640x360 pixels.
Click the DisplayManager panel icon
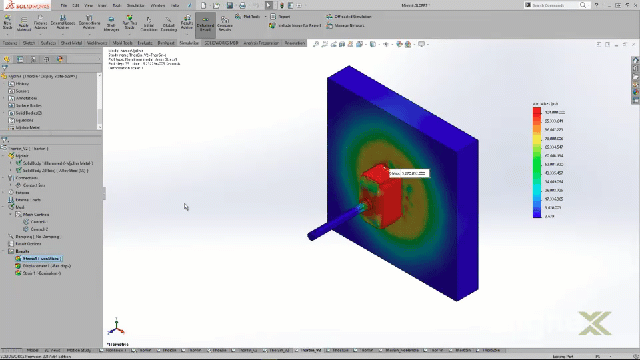(60, 59)
